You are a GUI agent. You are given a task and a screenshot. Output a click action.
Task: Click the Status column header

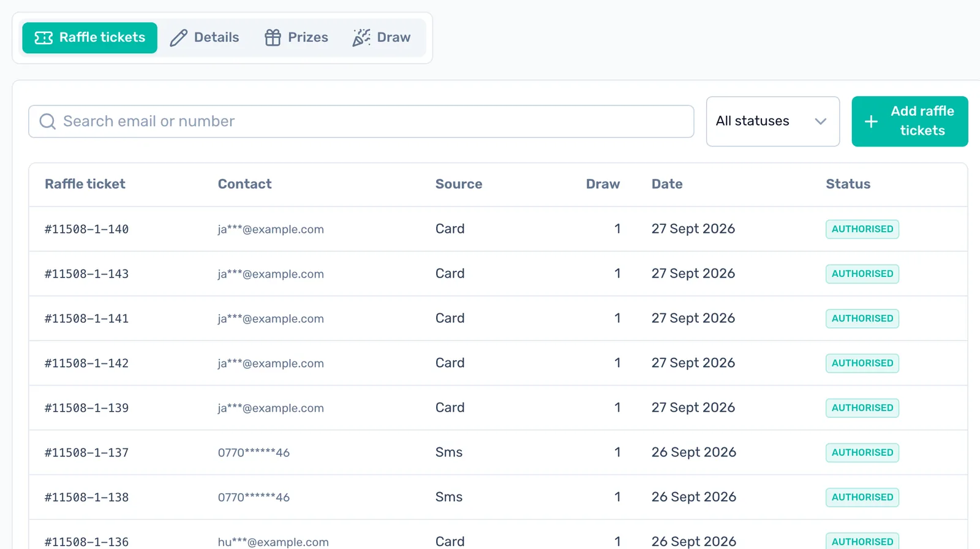click(848, 184)
